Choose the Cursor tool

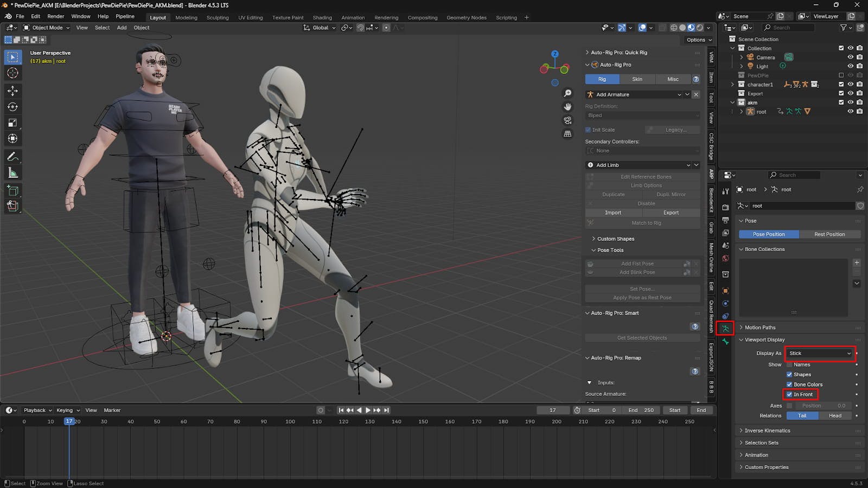[x=12, y=73]
